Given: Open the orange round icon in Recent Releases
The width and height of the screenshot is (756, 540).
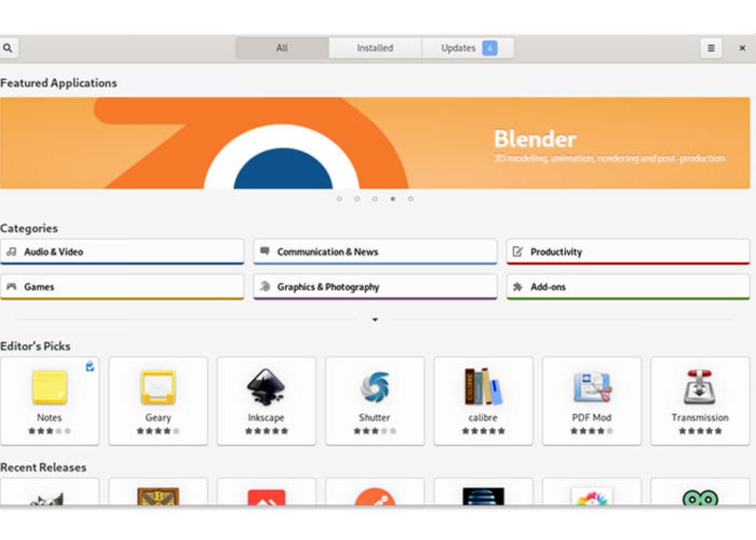Looking at the screenshot, I should [x=374, y=497].
